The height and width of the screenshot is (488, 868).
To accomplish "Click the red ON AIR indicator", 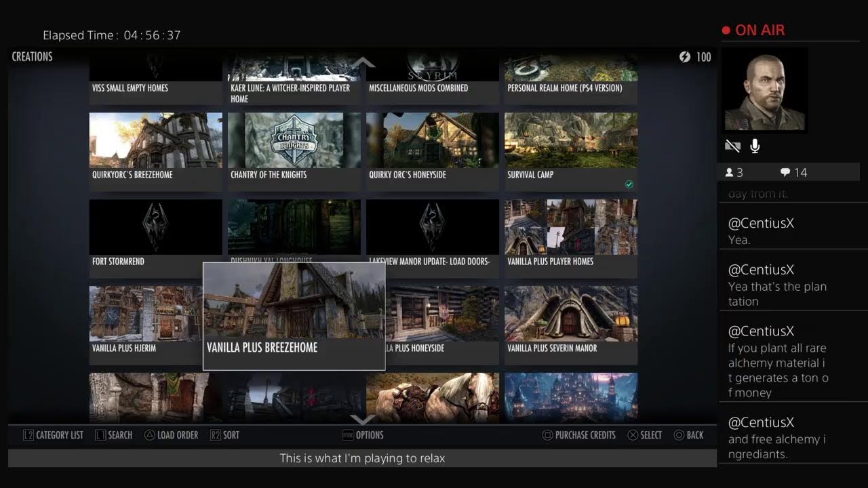I will point(753,30).
